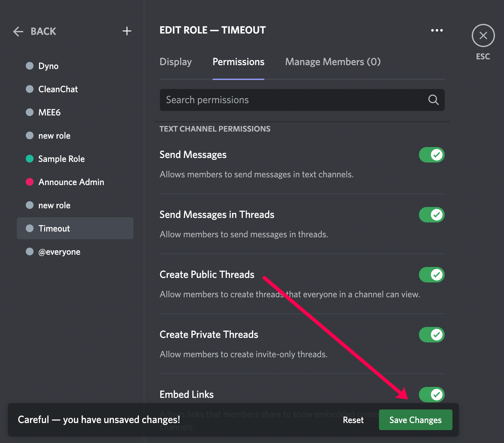Switch off the Embed Links toggle
Viewport: 504px width, 443px height.
[x=431, y=395]
